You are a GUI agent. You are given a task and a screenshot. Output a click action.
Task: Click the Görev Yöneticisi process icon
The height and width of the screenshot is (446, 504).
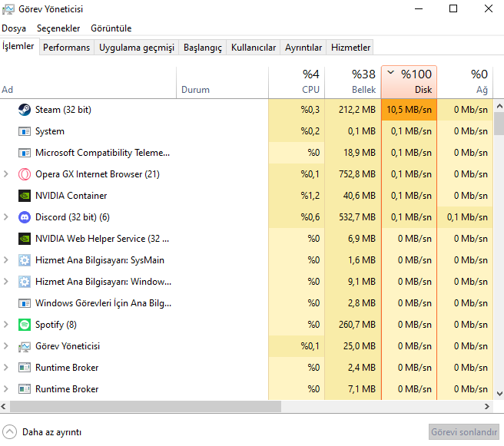click(24, 346)
